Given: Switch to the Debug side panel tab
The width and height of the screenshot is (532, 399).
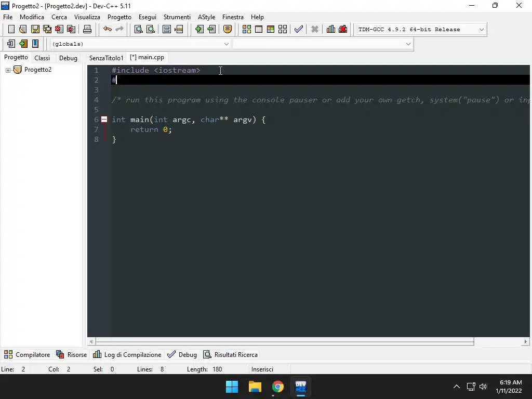Looking at the screenshot, I should [x=68, y=58].
